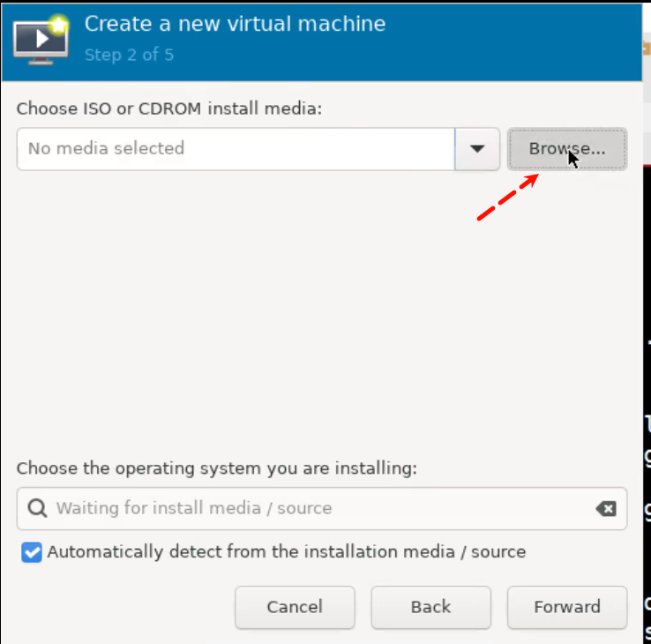Expand the install media dropdown arrow
651x644 pixels.
pos(477,149)
